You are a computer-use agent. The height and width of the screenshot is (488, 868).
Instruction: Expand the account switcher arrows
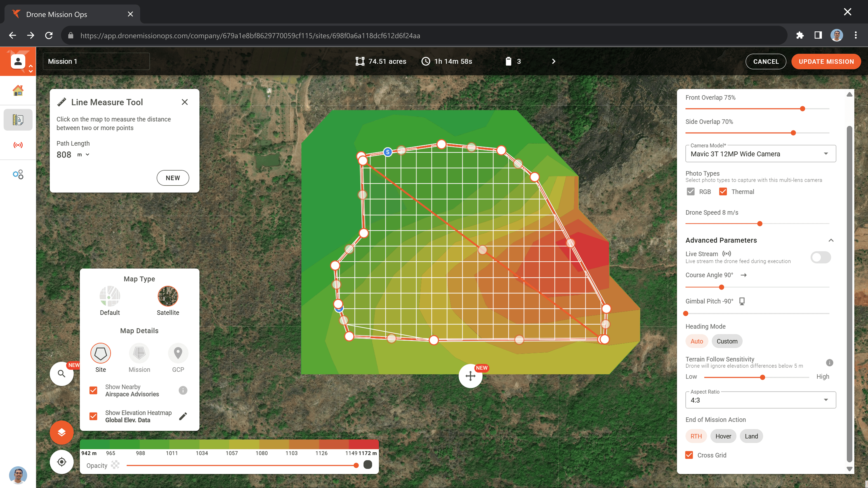click(x=31, y=69)
